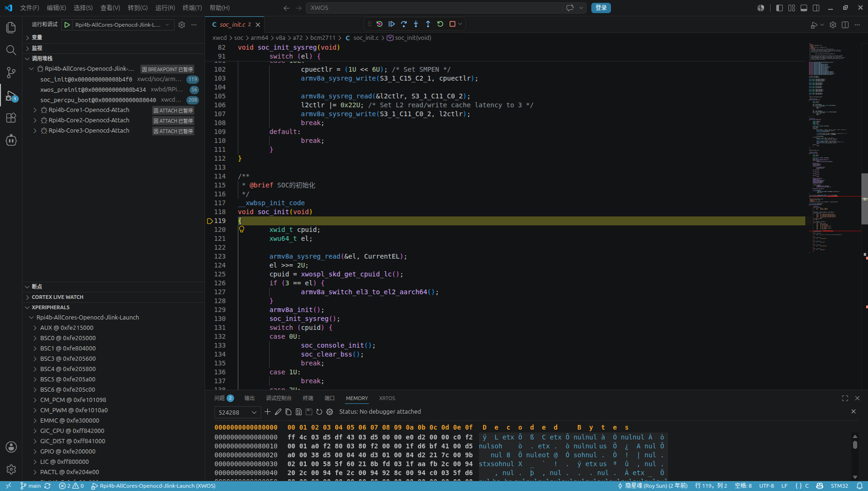Toggle the secondary side bar visibility

(816, 7)
